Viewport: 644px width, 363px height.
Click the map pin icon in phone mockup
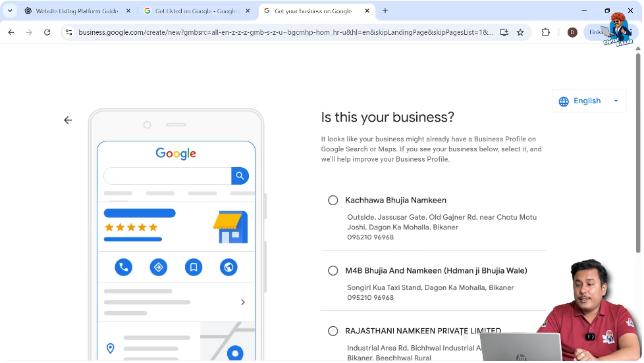tap(110, 349)
